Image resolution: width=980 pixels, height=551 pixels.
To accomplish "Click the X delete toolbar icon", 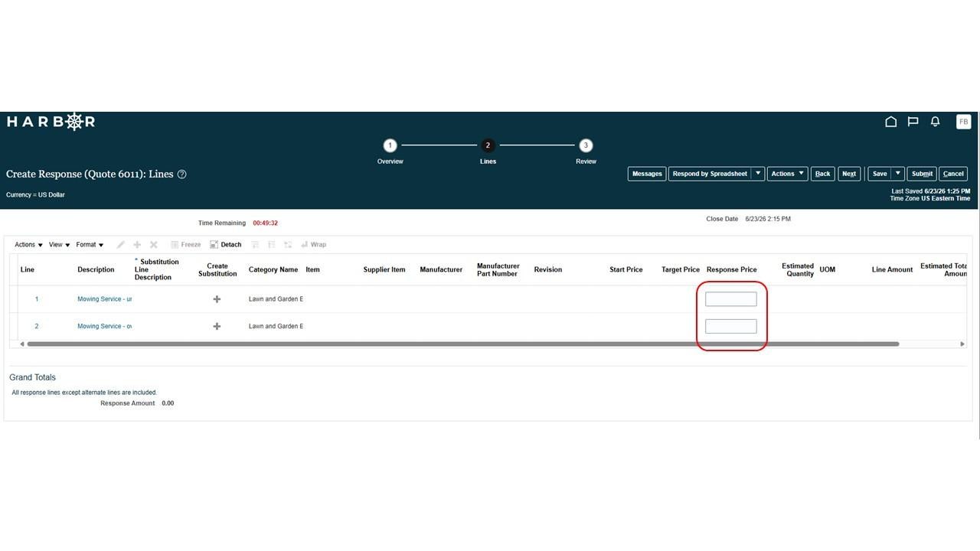I will pyautogui.click(x=154, y=245).
